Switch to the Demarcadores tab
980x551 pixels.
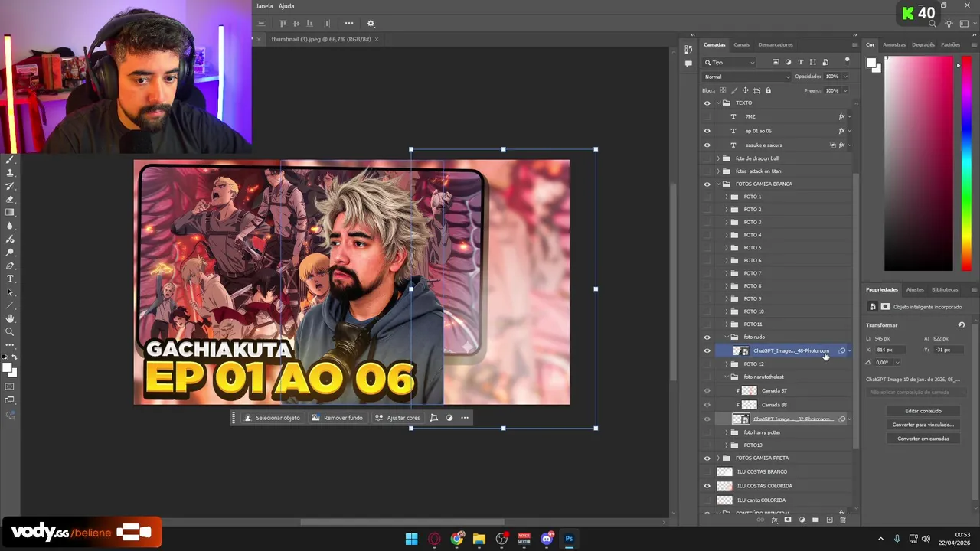pos(776,44)
